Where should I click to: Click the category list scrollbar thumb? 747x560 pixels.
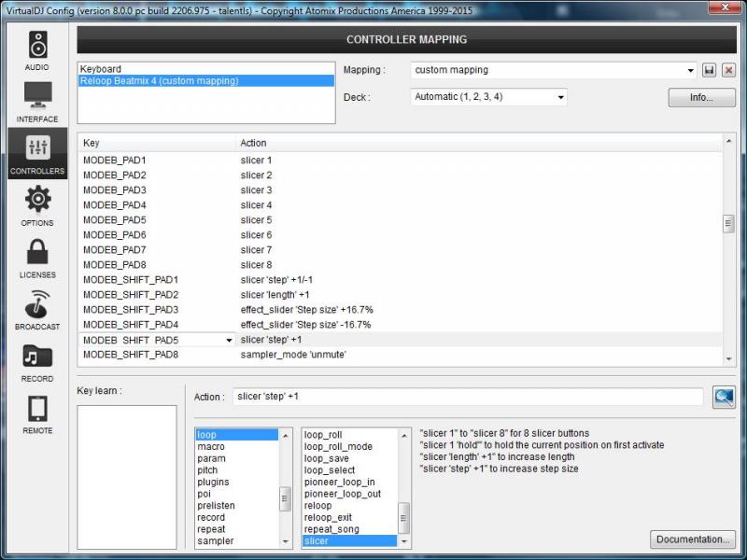(285, 498)
